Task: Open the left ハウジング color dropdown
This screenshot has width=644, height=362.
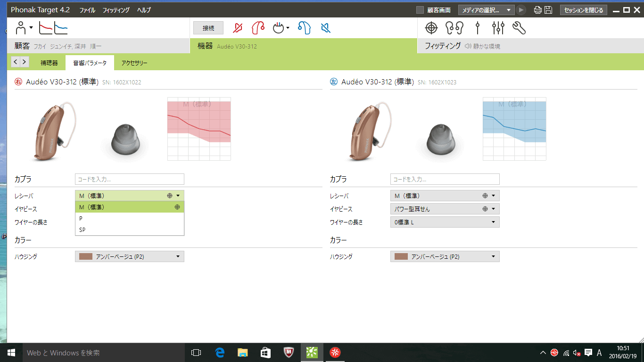Action: tap(445, 256)
